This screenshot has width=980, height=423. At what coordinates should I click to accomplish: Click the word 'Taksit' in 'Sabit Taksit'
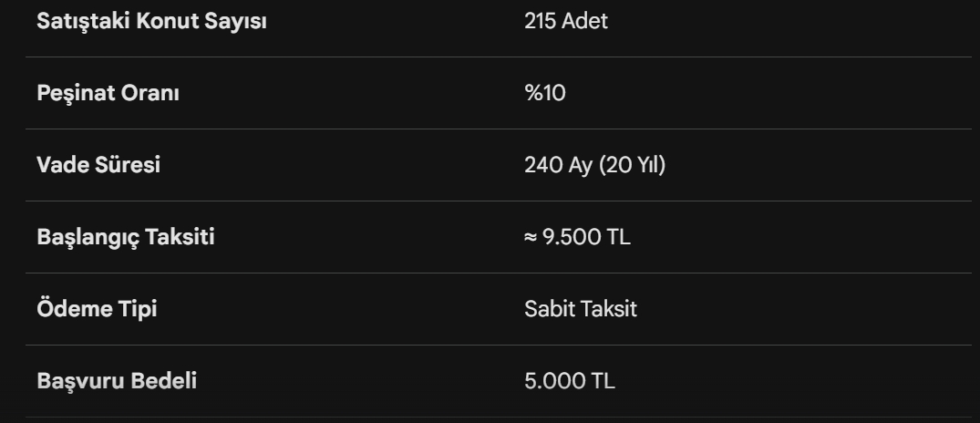[608, 309]
